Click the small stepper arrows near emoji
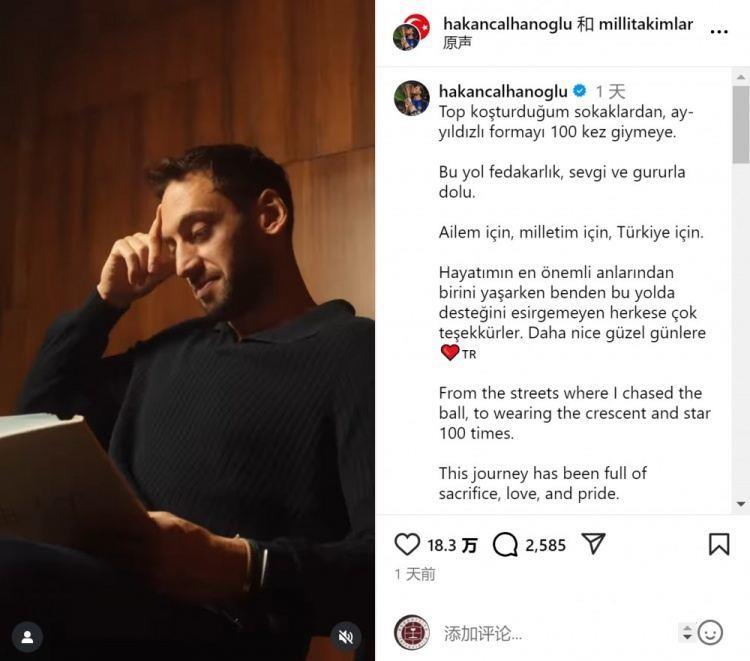The image size is (750, 661). pyautogui.click(x=687, y=632)
